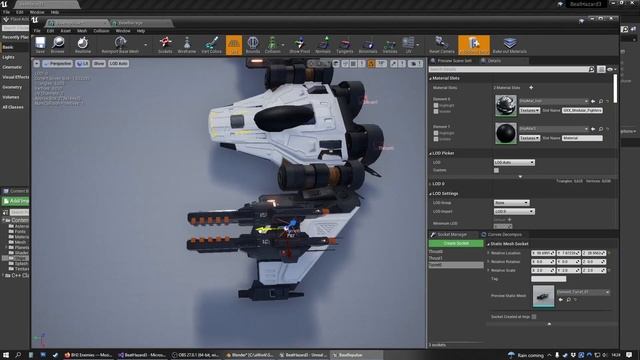The image size is (640, 360).
Task: Click Element 0 material thumbnail
Action: click(x=505, y=105)
